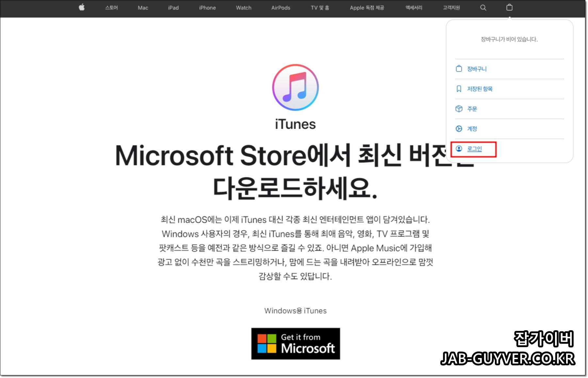
Task: Click the shopping bag icon in the navigation bar
Action: [x=509, y=7]
